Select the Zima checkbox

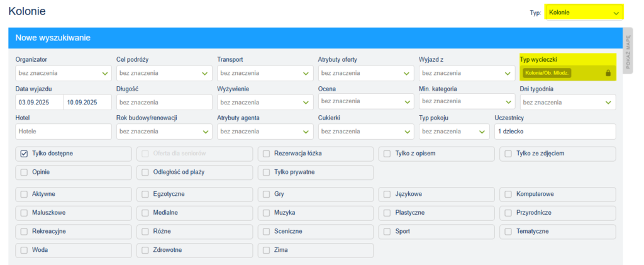tap(267, 250)
